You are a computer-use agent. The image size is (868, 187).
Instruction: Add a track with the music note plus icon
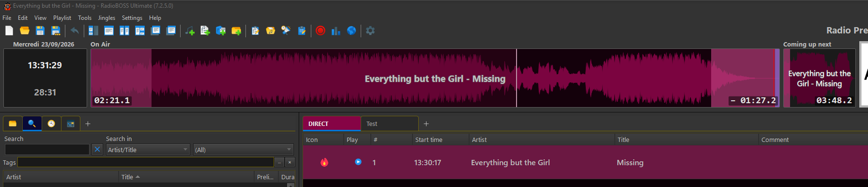pos(190,31)
